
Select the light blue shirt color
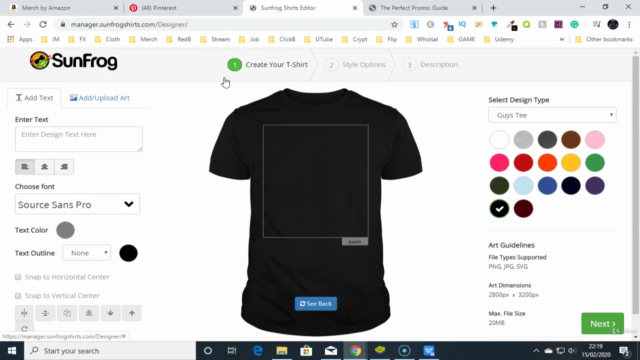point(523,186)
